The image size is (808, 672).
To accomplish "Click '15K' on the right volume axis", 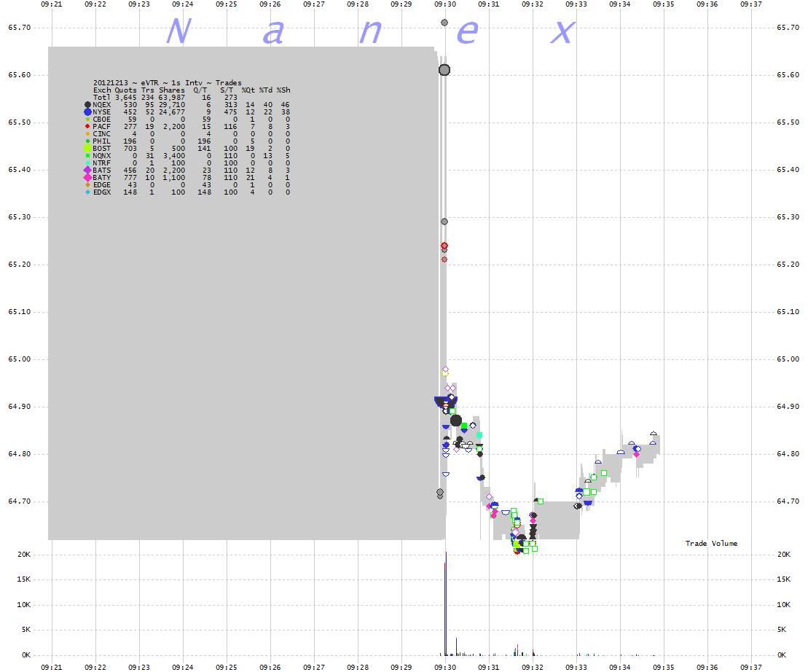I will [x=784, y=579].
